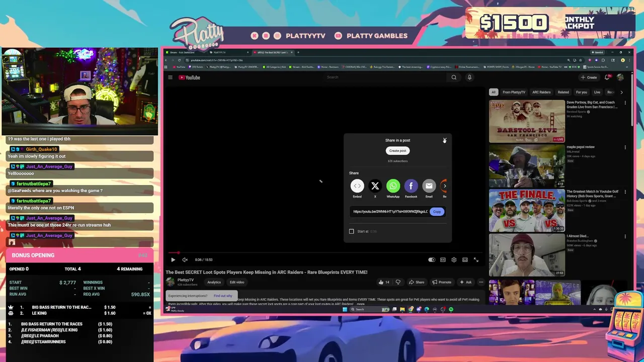Screen dimensions: 644x362
Task: Open The Finale golf match thumbnail
Action: (x=527, y=211)
